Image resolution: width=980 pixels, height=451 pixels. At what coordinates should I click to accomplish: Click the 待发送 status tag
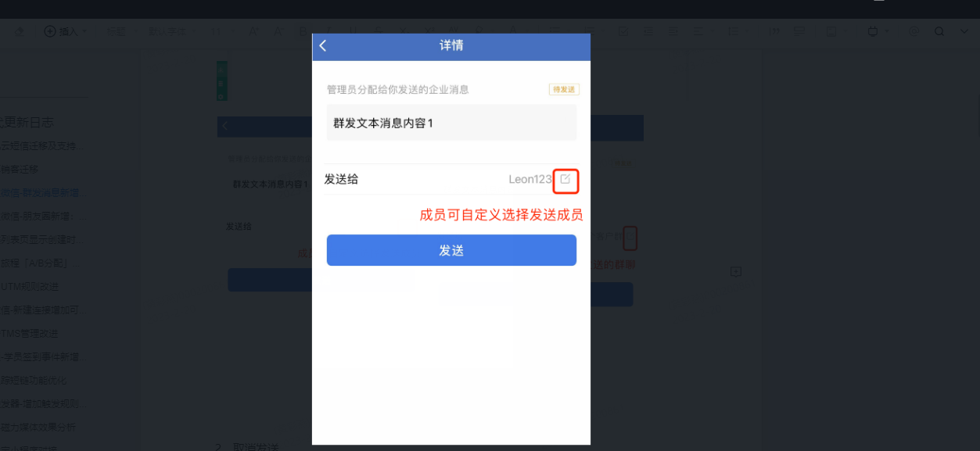click(564, 90)
